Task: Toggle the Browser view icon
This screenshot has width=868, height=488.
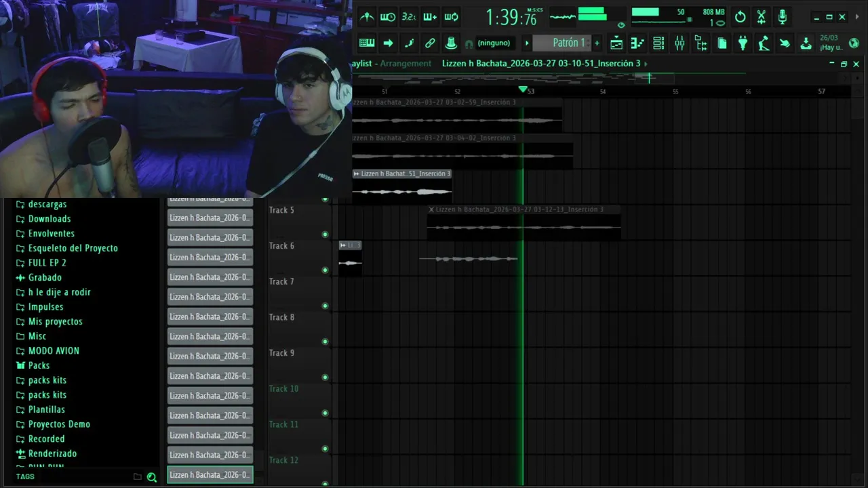Action: pyautogui.click(x=701, y=43)
